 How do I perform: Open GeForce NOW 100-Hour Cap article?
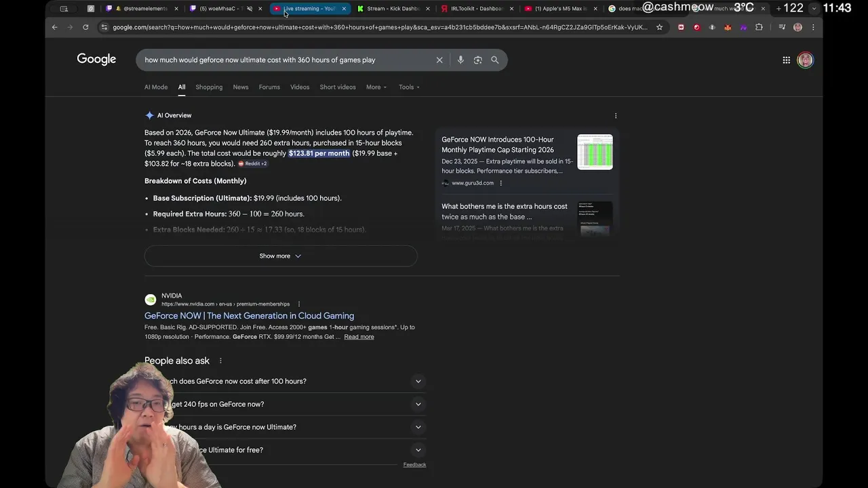(498, 144)
